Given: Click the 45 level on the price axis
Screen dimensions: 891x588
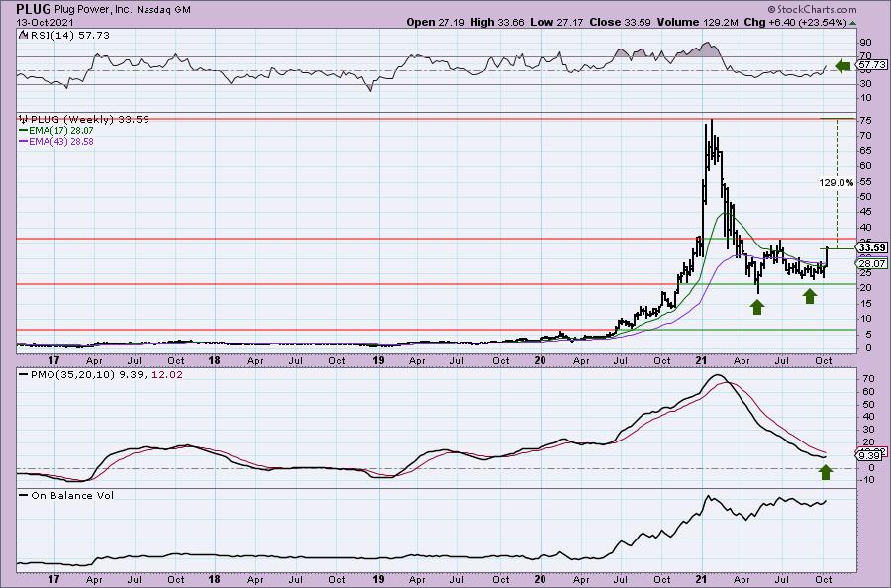Looking at the screenshot, I should [866, 211].
